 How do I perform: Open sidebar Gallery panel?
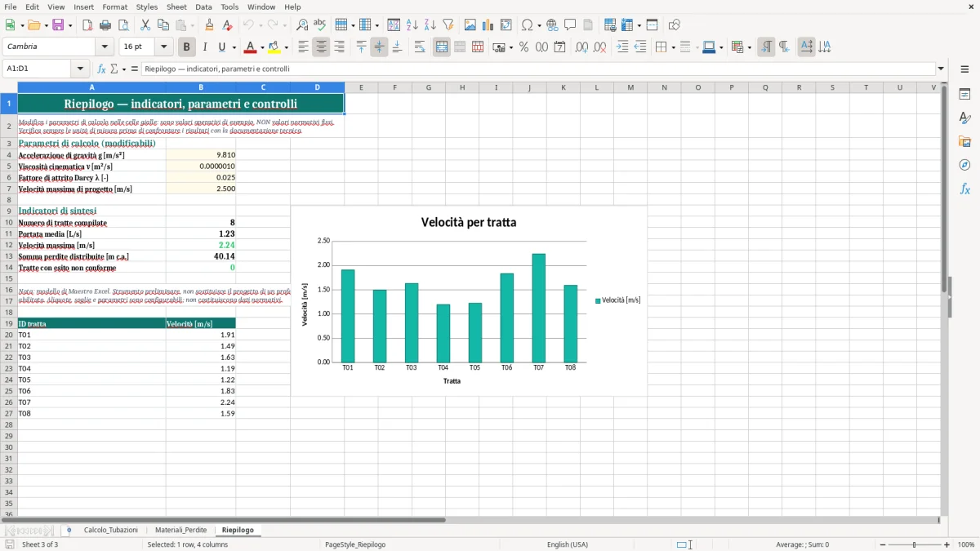click(x=964, y=142)
